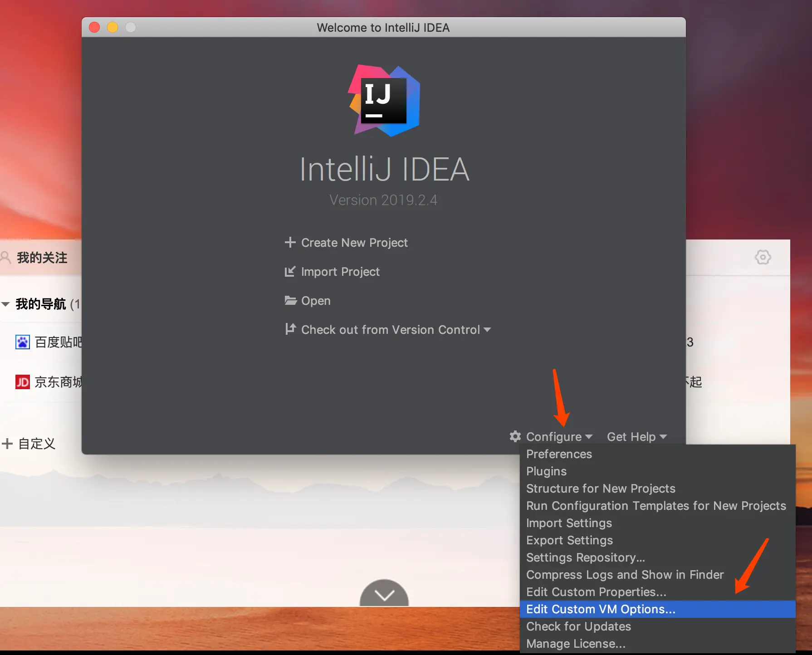Open the Get Help dropdown

pos(637,436)
